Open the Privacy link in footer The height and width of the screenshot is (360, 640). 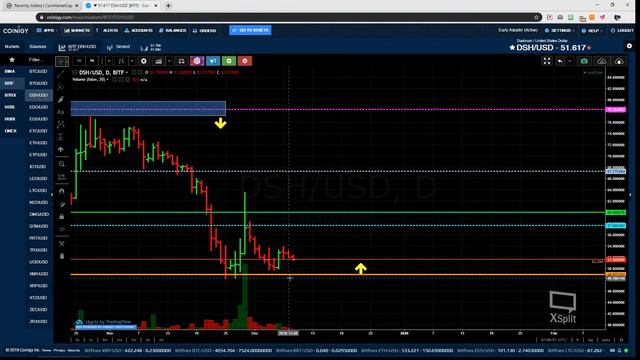click(x=60, y=350)
